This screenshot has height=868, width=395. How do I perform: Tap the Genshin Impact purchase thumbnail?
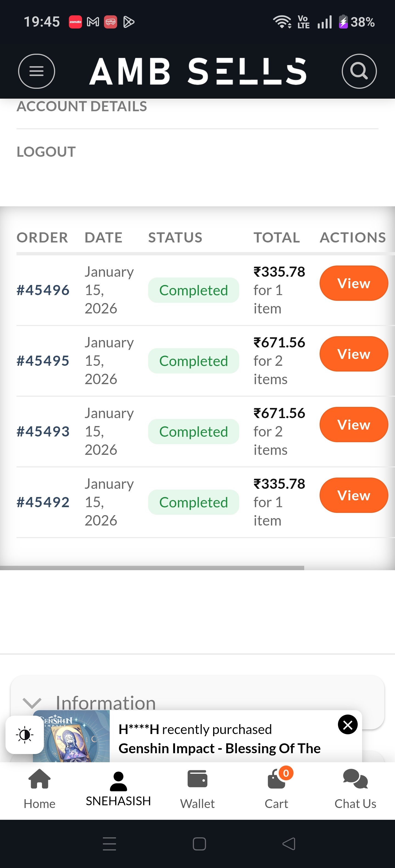coord(71,736)
